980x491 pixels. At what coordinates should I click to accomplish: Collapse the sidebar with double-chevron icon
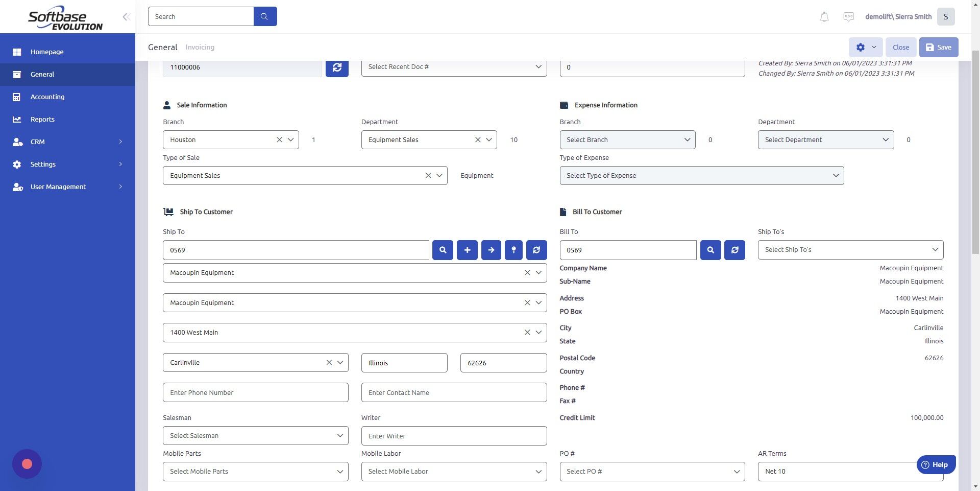pos(126,17)
